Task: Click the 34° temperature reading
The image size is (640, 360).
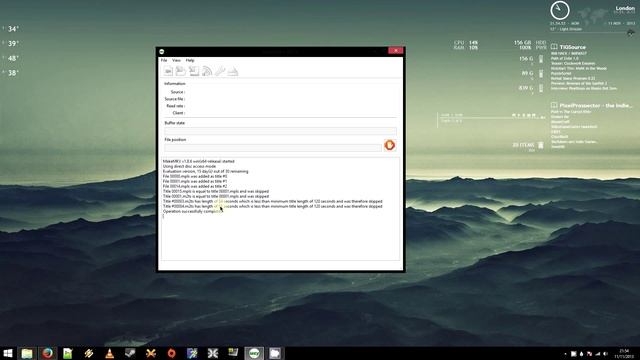Action: (x=13, y=29)
